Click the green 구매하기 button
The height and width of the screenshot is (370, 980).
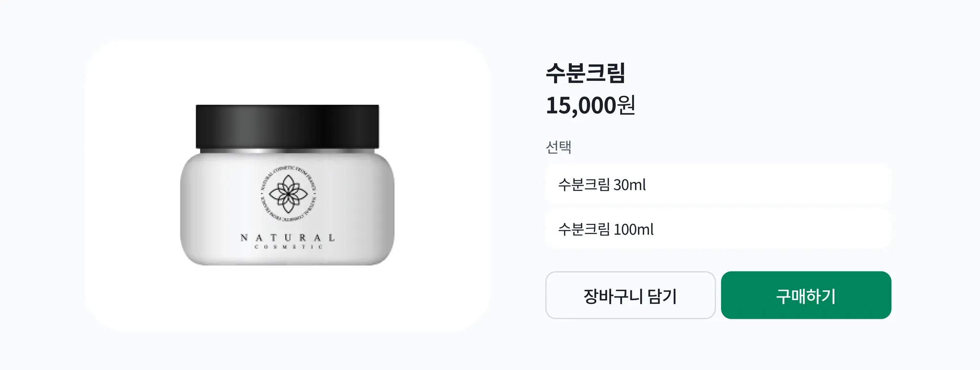[x=806, y=295]
